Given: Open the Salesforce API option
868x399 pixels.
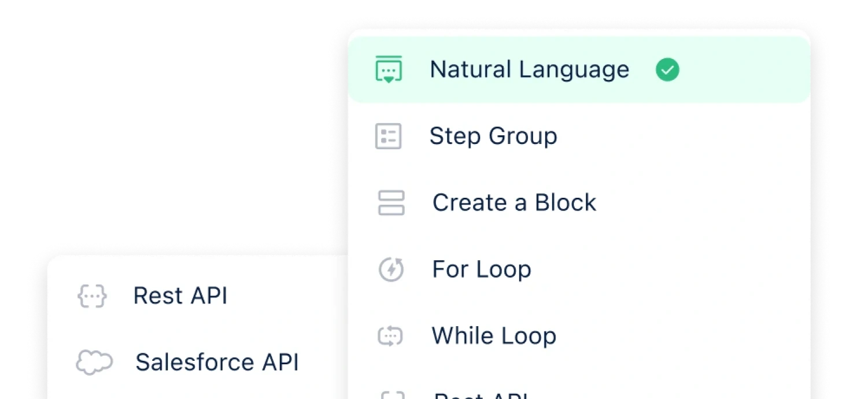Looking at the screenshot, I should pos(217,363).
